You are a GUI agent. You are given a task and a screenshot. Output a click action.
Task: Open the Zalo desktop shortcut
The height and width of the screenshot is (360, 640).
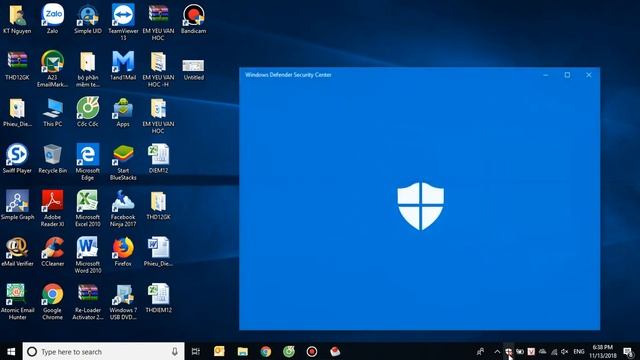(x=52, y=18)
